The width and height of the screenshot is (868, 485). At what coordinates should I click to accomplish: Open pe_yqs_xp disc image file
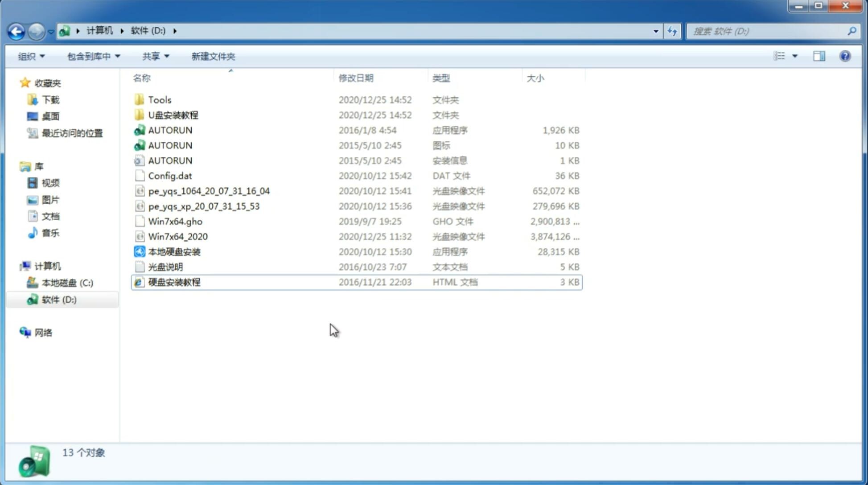(x=204, y=206)
